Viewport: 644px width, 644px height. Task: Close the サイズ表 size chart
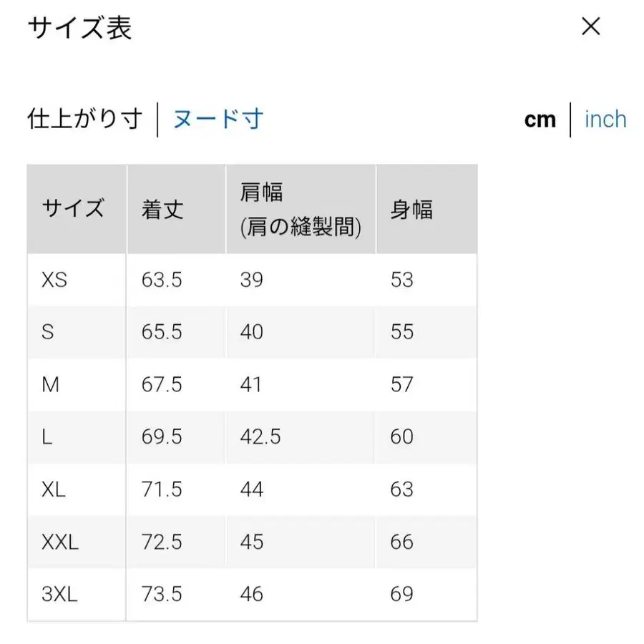590,26
